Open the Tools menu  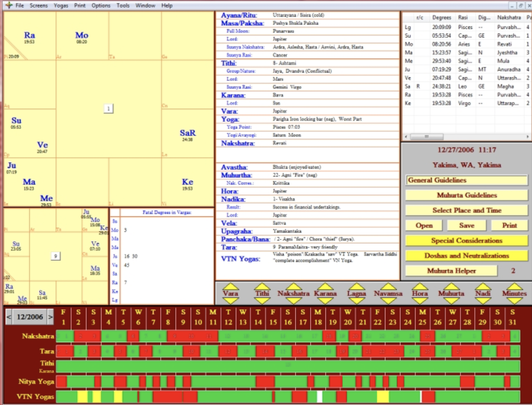(123, 5)
